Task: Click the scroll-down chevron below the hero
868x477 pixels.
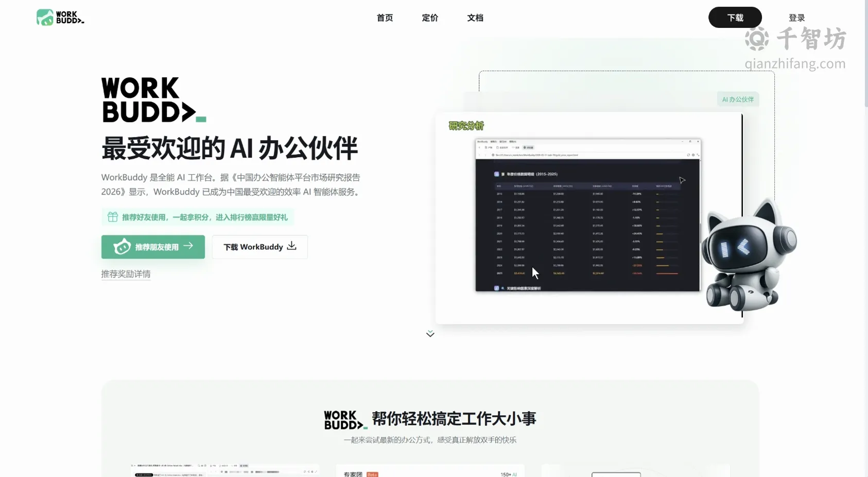Action: (430, 334)
